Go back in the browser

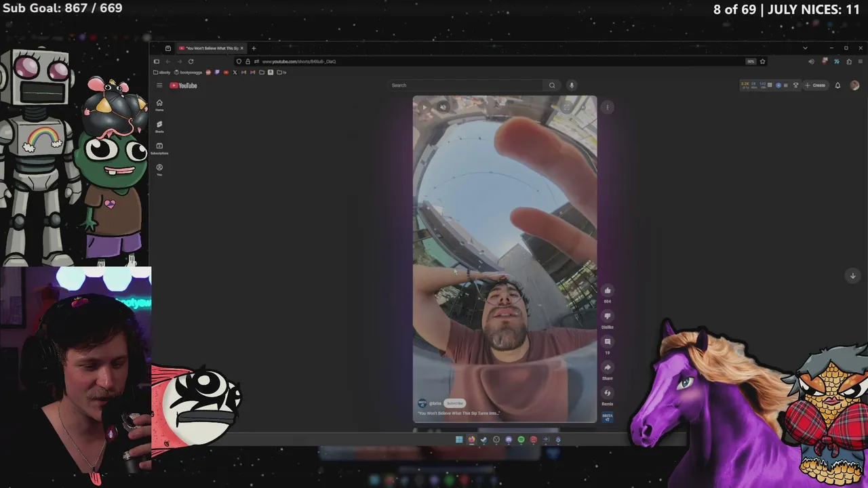tap(168, 62)
